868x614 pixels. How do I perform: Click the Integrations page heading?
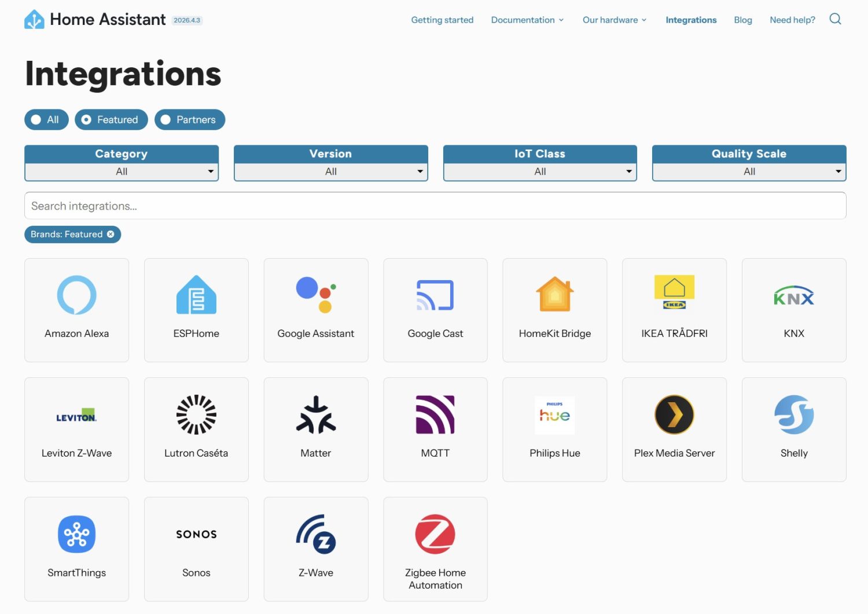[123, 75]
